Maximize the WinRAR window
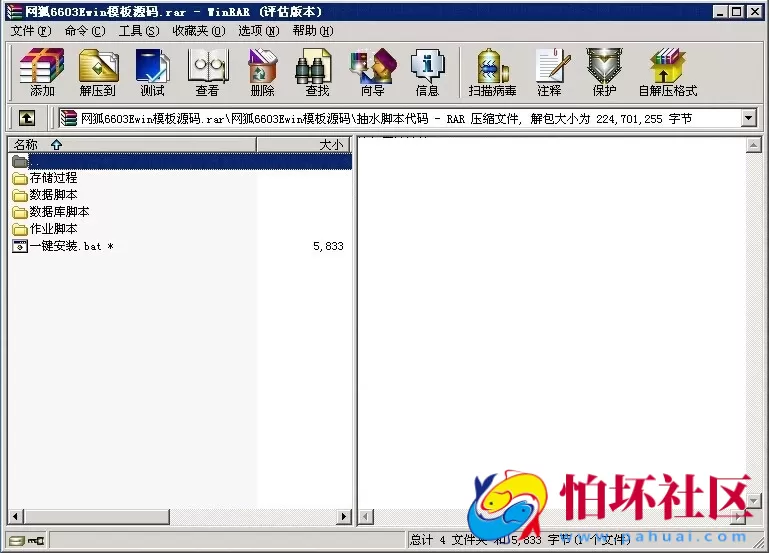 tap(736, 12)
